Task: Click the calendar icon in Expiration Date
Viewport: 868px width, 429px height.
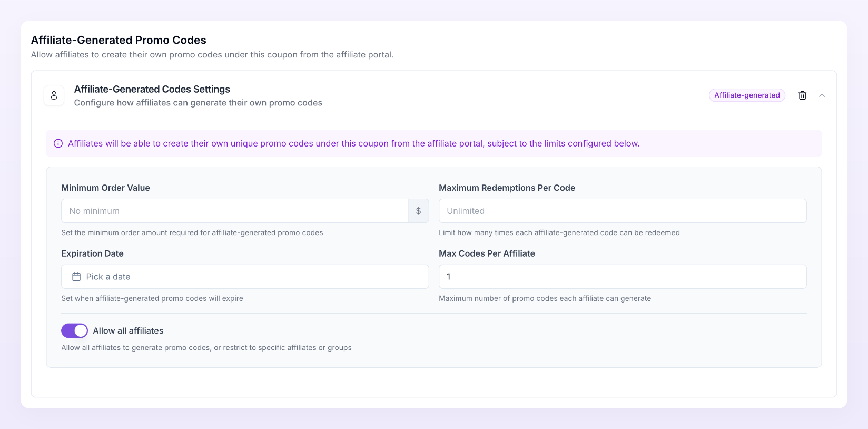Action: point(76,277)
